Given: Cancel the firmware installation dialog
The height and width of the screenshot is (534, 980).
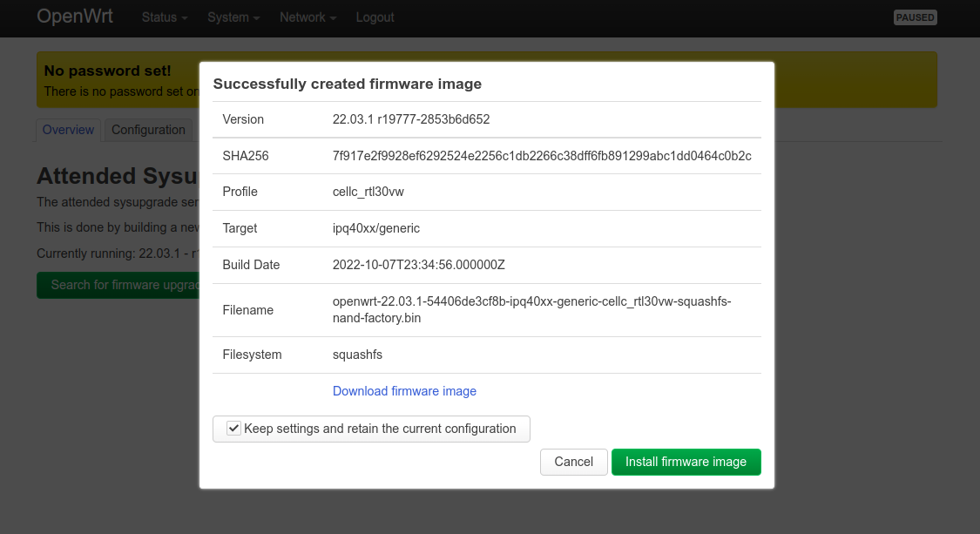Looking at the screenshot, I should click(x=573, y=462).
